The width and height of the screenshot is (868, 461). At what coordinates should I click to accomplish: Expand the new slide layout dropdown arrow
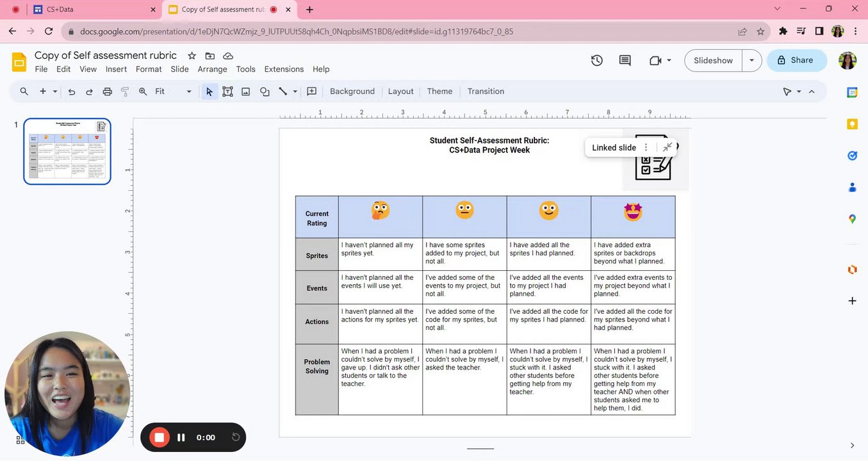pyautogui.click(x=55, y=92)
